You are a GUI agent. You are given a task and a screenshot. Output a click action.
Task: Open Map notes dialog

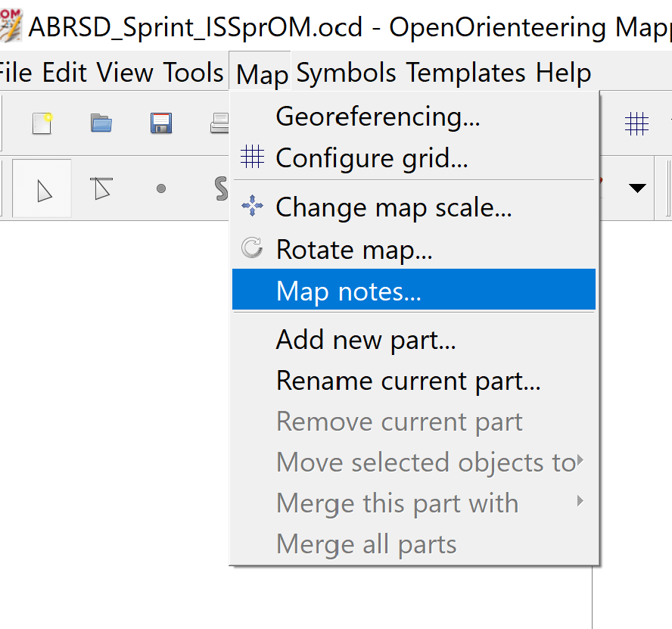pyautogui.click(x=414, y=289)
